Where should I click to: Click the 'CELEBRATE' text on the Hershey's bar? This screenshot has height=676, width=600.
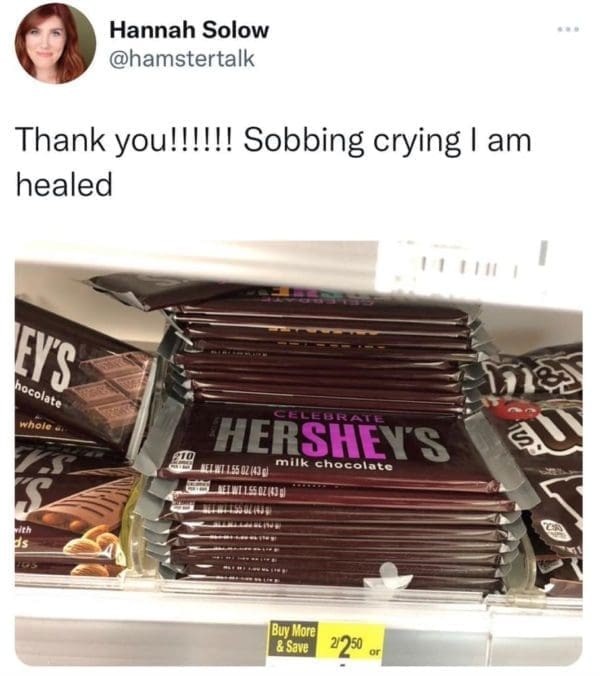point(328,416)
